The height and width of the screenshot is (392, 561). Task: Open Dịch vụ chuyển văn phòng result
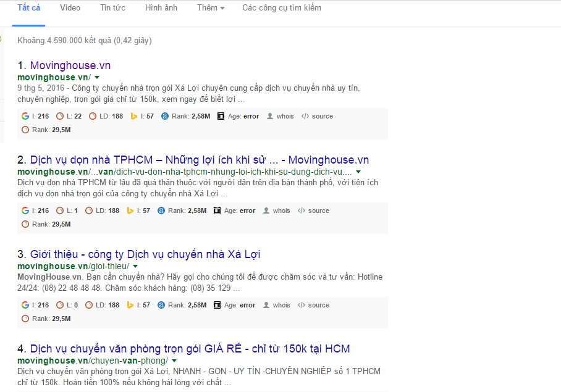point(190,348)
